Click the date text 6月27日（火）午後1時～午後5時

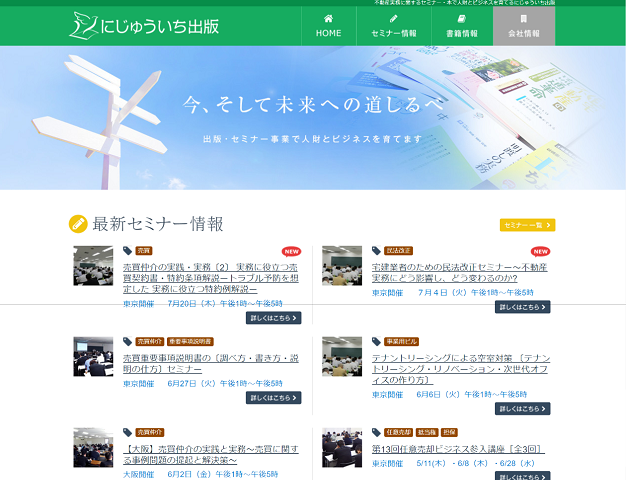[x=225, y=383]
